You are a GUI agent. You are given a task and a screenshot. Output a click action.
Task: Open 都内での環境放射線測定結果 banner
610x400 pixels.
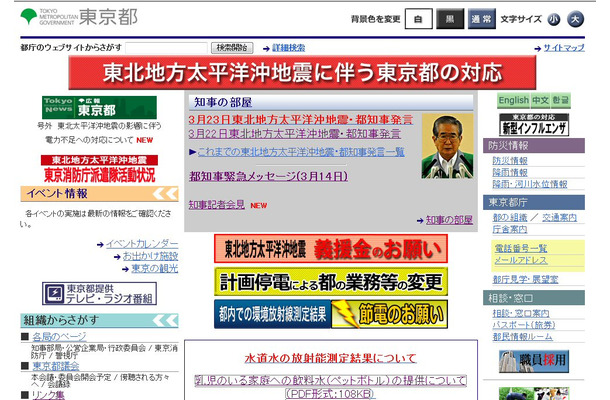[272, 314]
